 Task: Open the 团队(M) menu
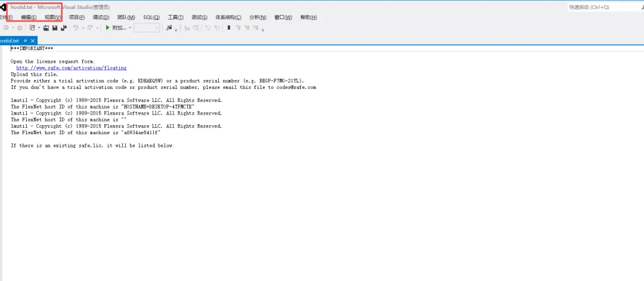[x=126, y=17]
